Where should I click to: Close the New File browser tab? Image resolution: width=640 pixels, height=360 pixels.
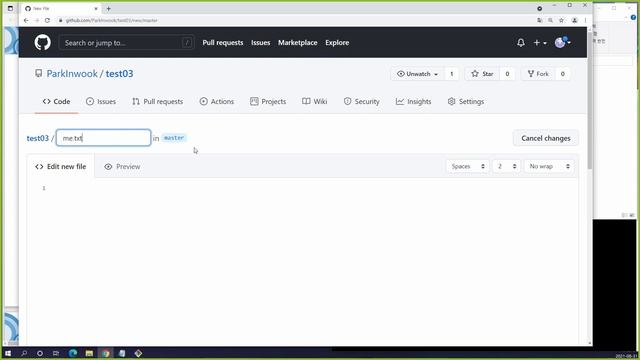coord(96,9)
